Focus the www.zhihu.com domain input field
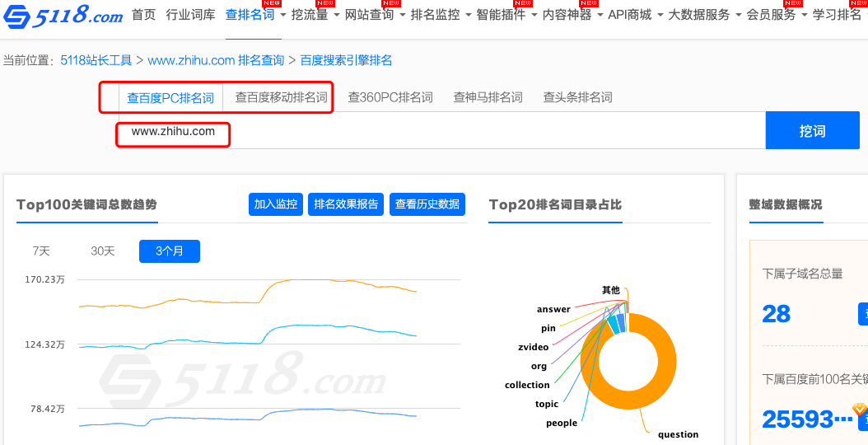The image size is (868, 445). [x=441, y=131]
